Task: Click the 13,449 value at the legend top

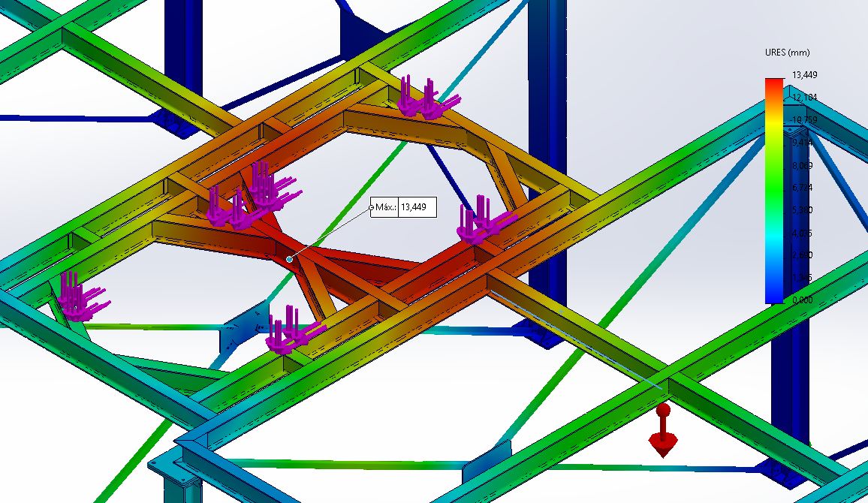Action: pyautogui.click(x=804, y=75)
